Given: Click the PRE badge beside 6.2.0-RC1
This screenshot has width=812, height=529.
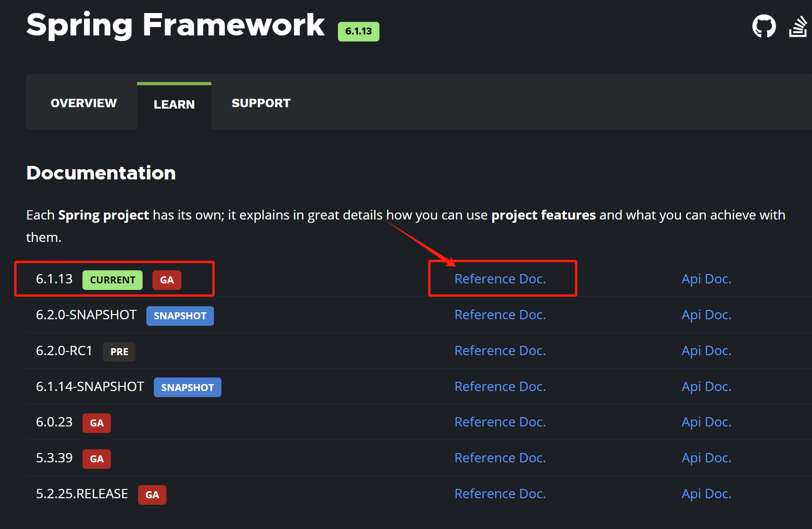Looking at the screenshot, I should [x=119, y=352].
